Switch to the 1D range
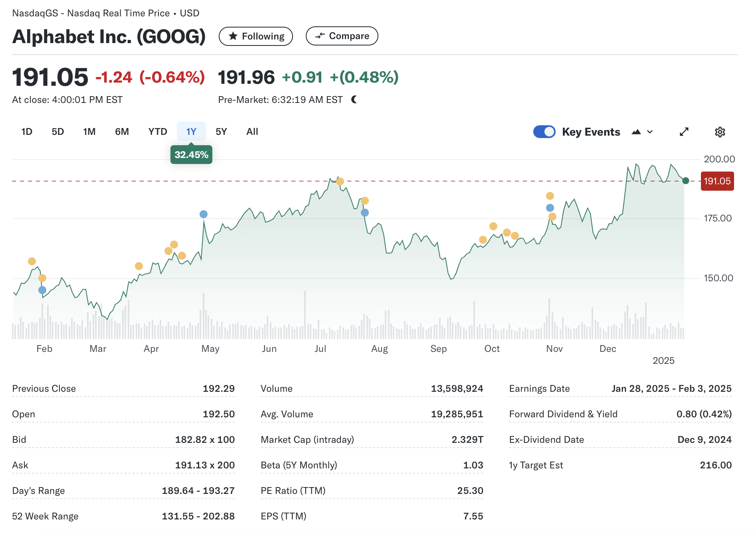 (x=27, y=132)
